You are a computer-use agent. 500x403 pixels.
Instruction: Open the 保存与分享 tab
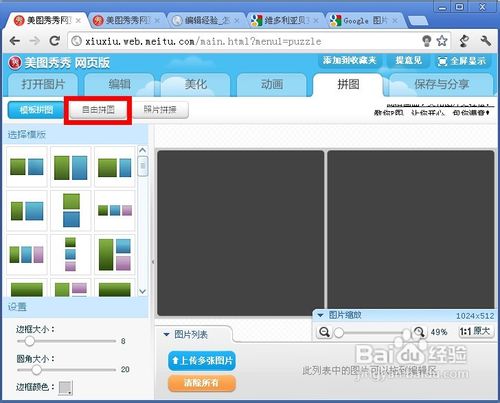(441, 85)
